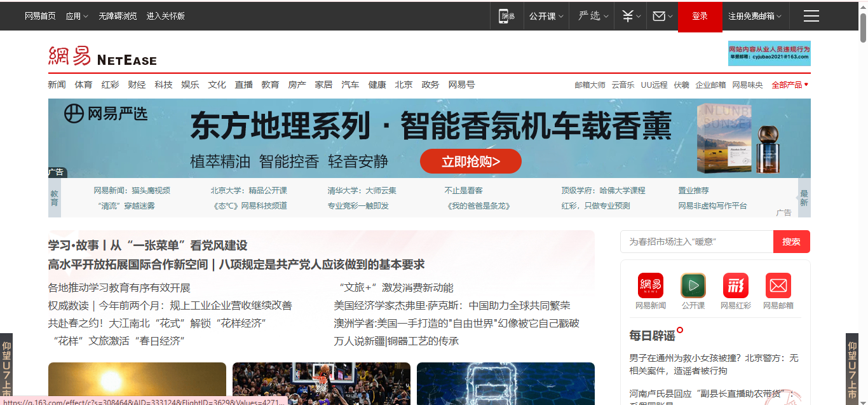The image size is (868, 405).
Task: Open the 体育 channel
Action: coord(83,85)
